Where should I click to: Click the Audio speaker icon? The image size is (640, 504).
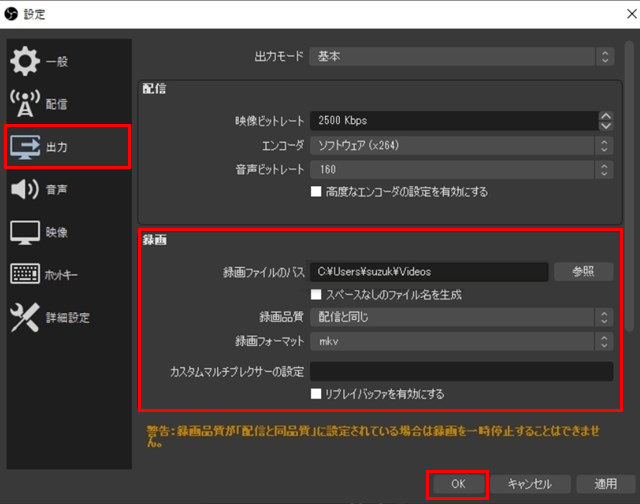24,189
